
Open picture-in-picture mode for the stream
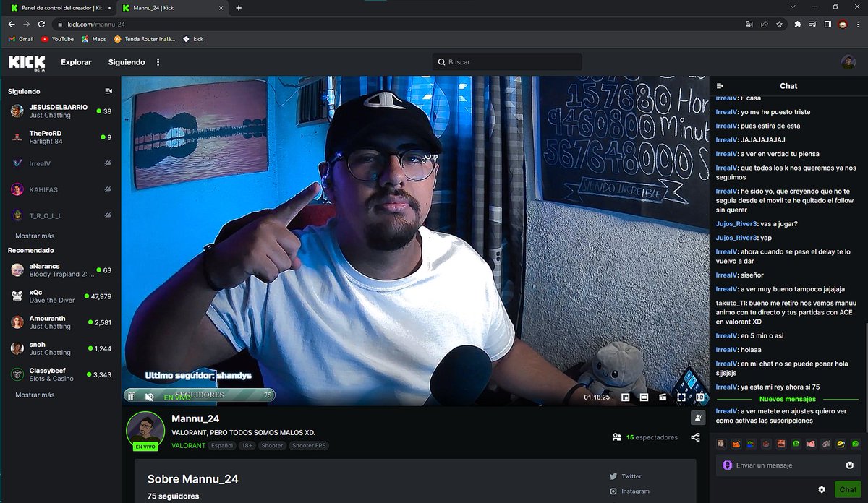625,397
